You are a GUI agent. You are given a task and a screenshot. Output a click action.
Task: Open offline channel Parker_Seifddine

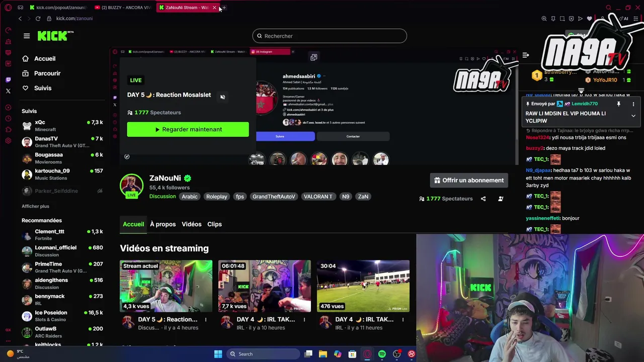[x=62, y=191]
